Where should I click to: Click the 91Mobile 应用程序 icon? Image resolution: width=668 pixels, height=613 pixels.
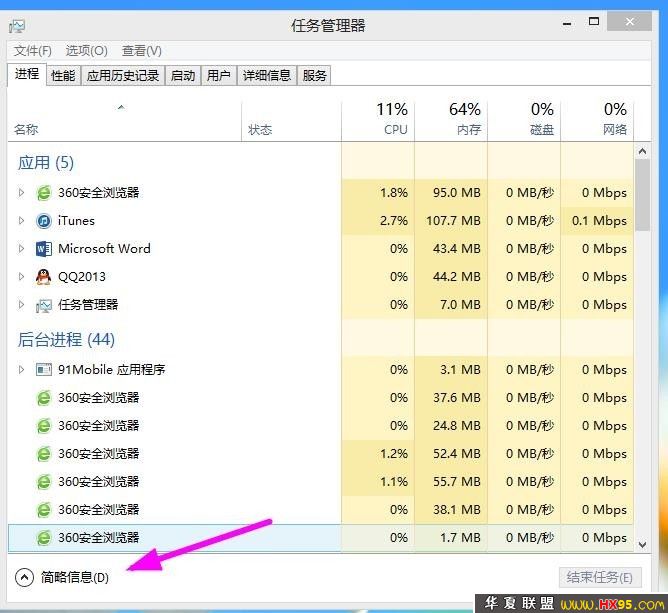pos(44,370)
